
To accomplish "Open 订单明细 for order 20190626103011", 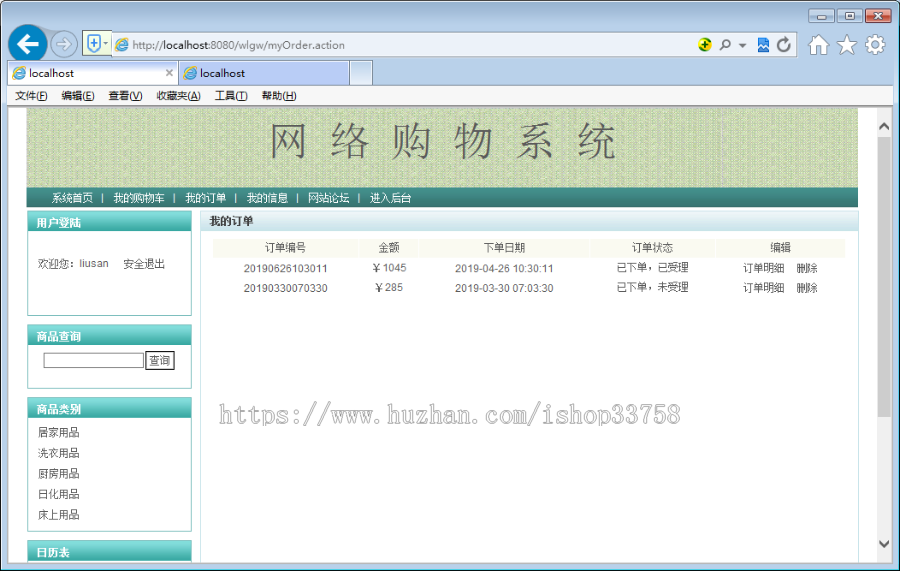I will tap(763, 268).
